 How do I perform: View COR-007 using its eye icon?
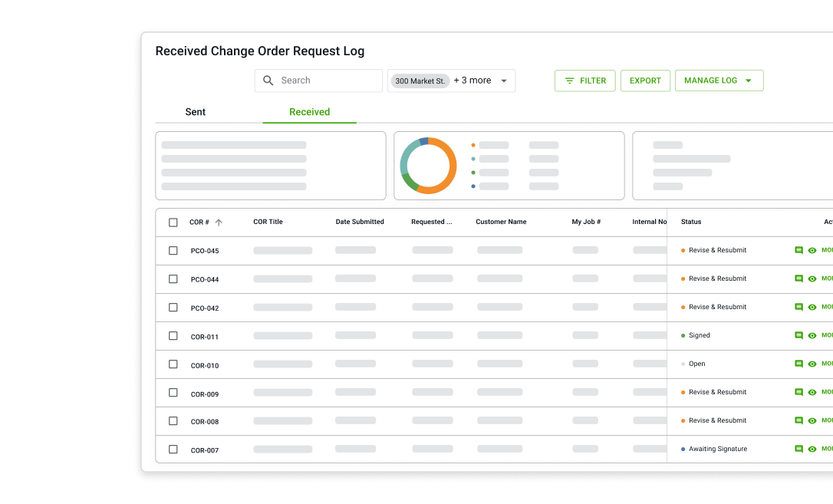tap(812, 450)
